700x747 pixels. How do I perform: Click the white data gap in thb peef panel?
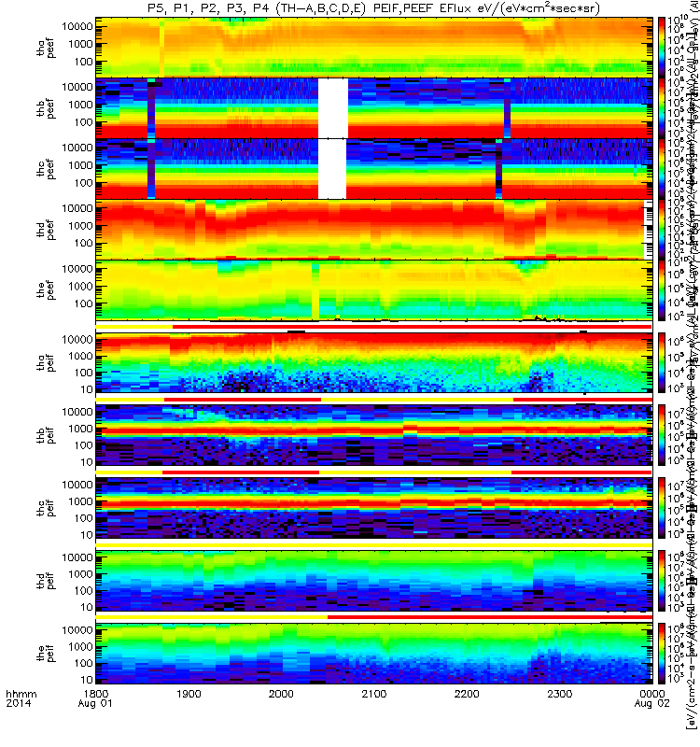pos(333,108)
